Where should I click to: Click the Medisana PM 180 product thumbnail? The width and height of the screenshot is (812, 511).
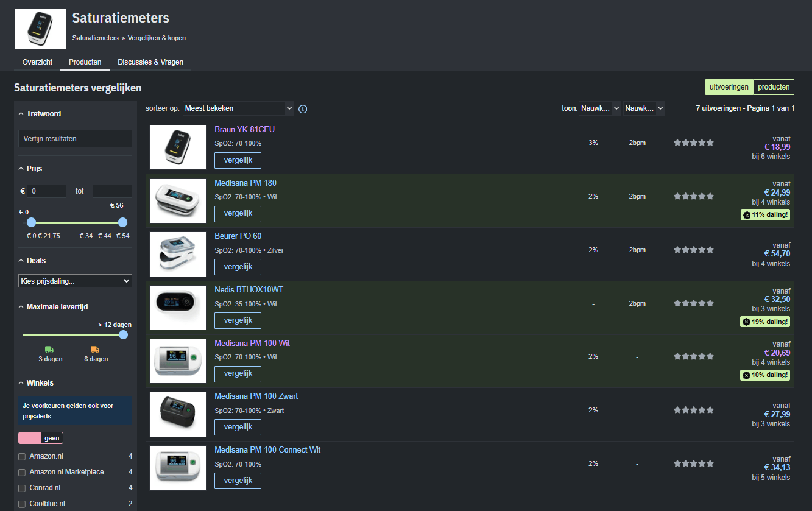pyautogui.click(x=178, y=201)
